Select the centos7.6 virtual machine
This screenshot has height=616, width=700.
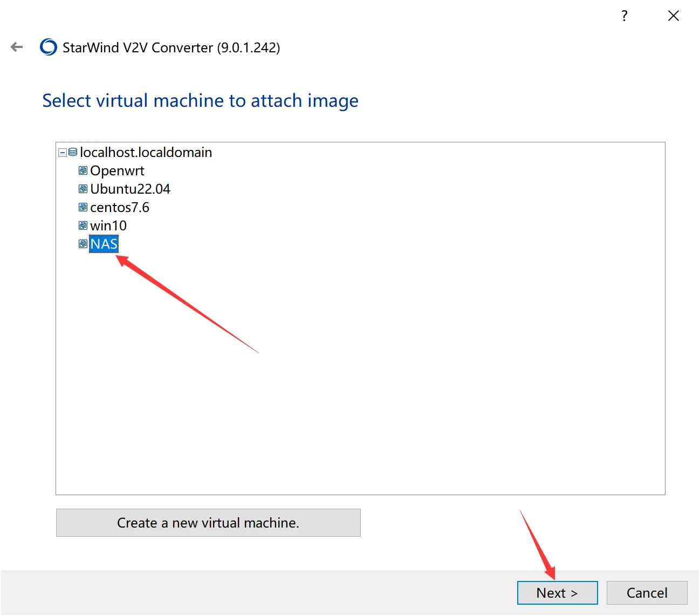(x=119, y=208)
